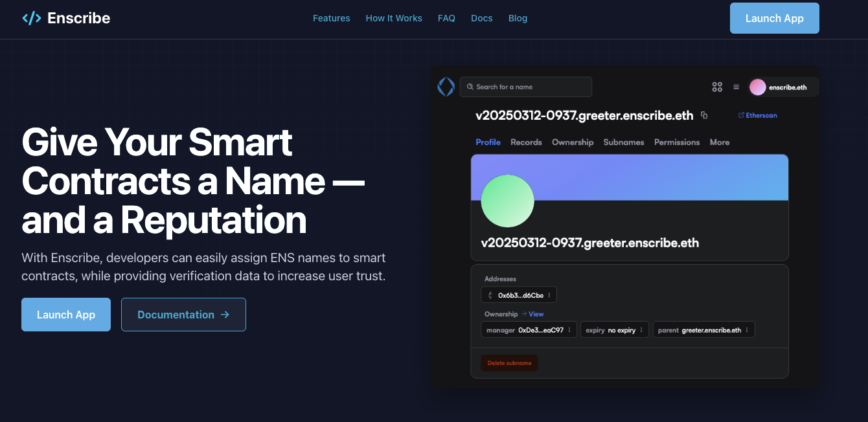Click the arrow icon on the Documentation button
The height and width of the screenshot is (422, 868).
(x=225, y=315)
